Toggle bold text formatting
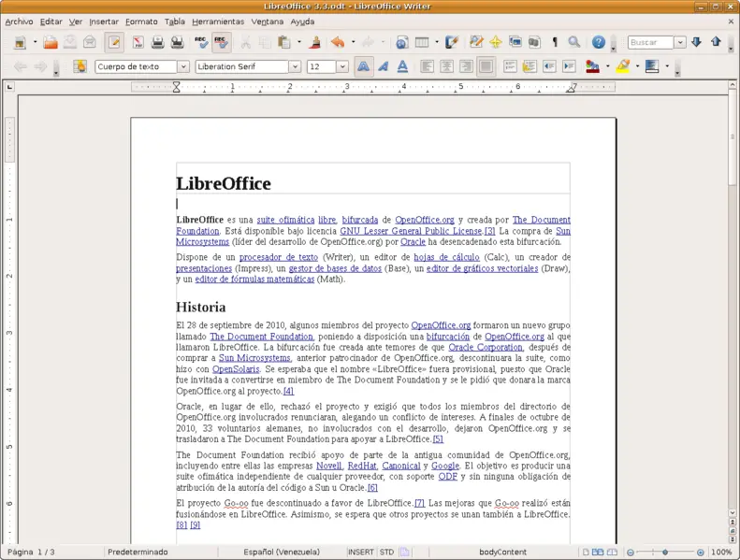The height and width of the screenshot is (560, 740). point(363,66)
